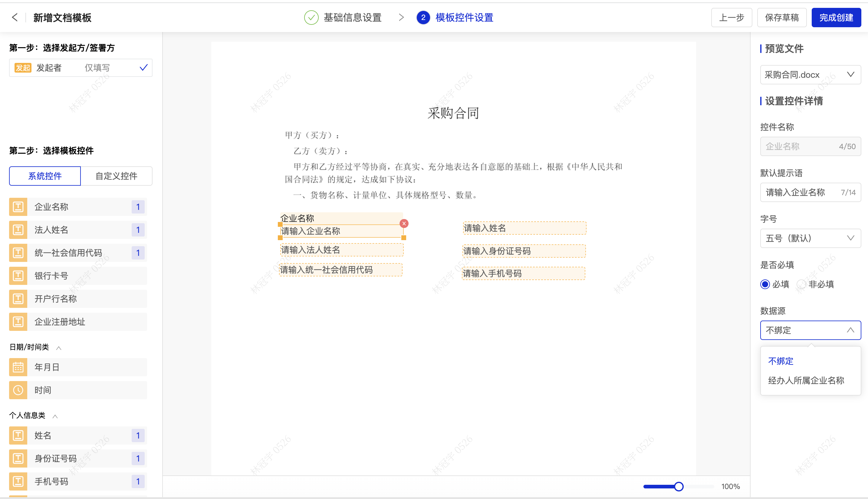Click the 保存草稿 button
The height and width of the screenshot is (499, 868).
(x=782, y=18)
